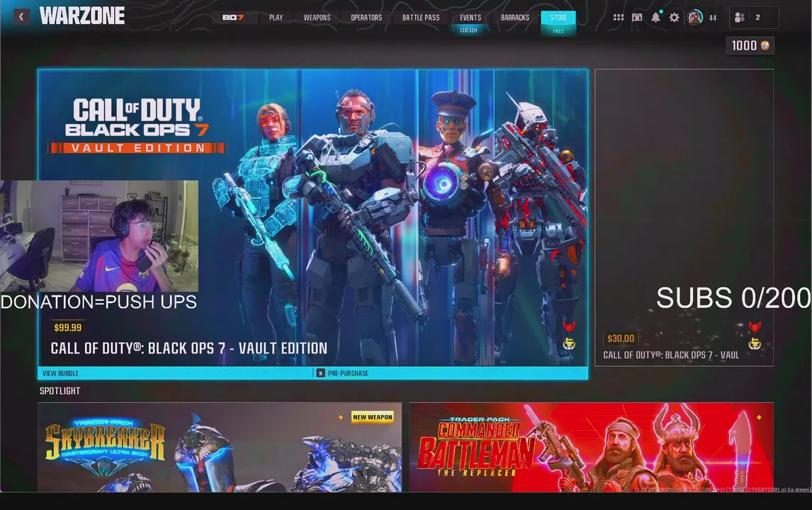Click the NEW WEAPON badge
The height and width of the screenshot is (510, 812).
[372, 417]
